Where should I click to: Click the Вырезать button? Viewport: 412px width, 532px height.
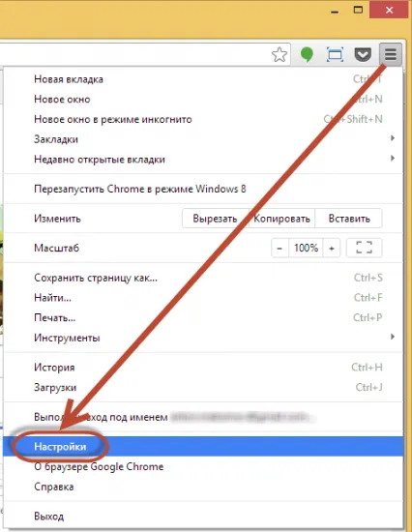(x=215, y=219)
